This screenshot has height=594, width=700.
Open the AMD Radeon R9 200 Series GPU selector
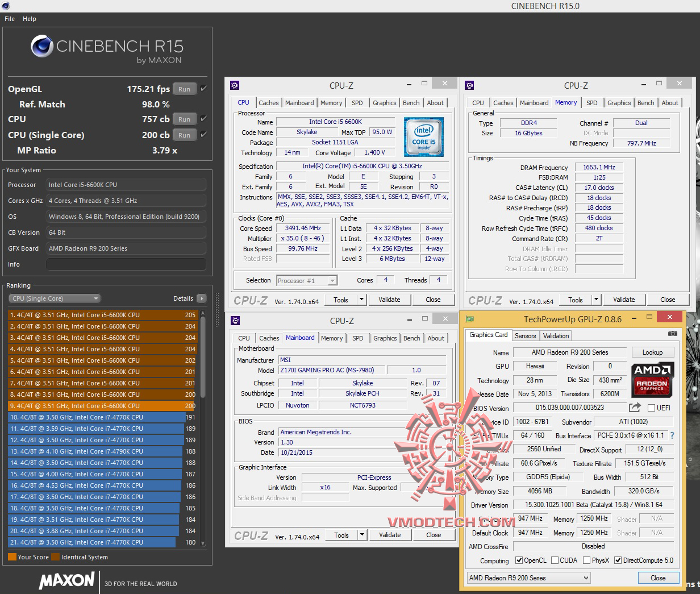[529, 578]
